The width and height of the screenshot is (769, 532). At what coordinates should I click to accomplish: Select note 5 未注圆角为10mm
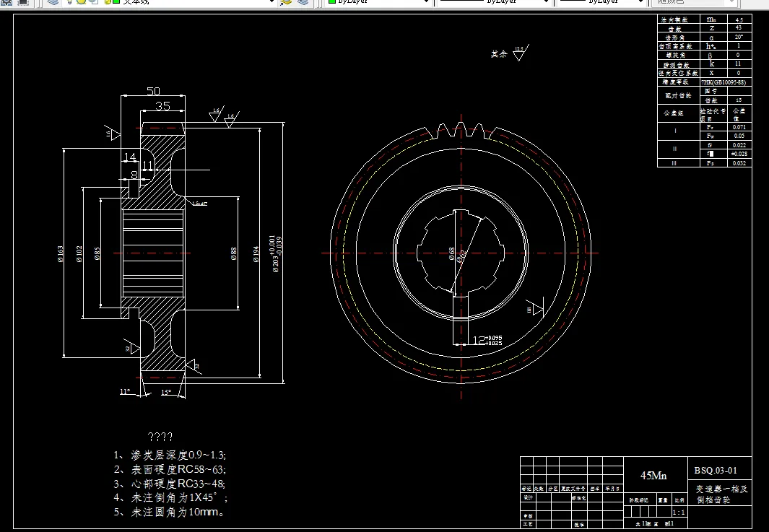[x=170, y=512]
